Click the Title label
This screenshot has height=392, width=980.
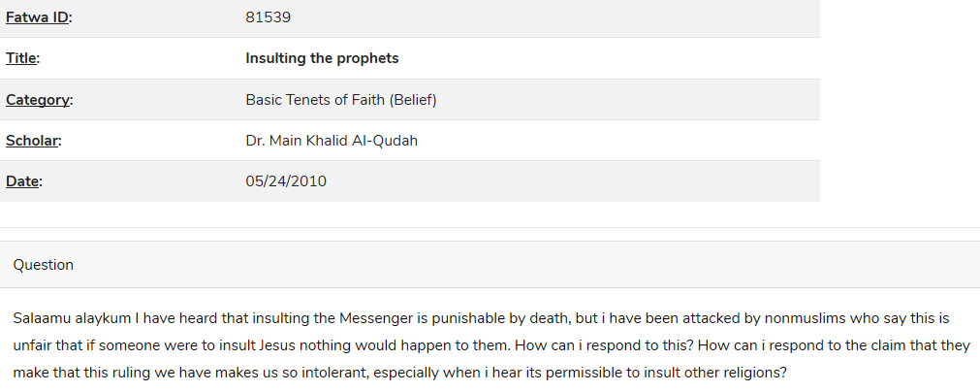(x=22, y=58)
